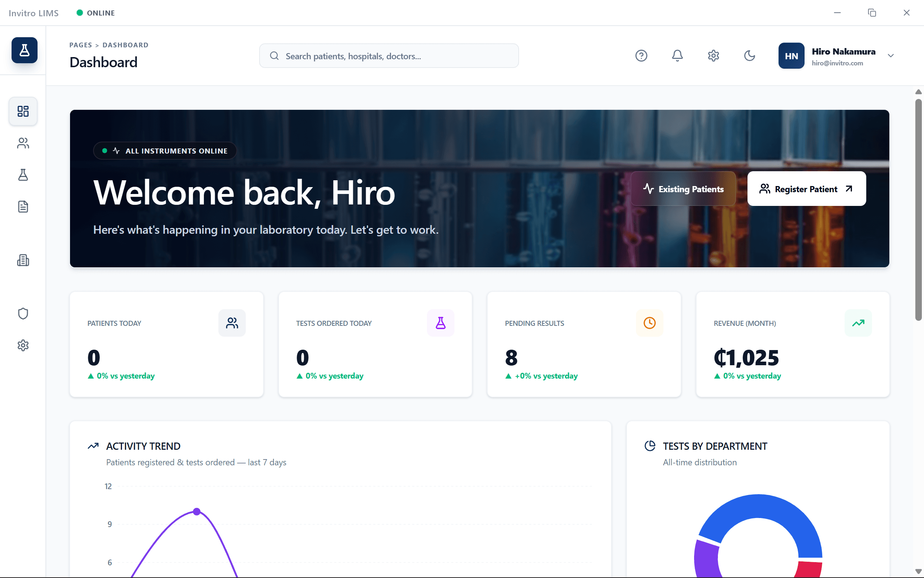The width and height of the screenshot is (924, 578).
Task: Click the purple peak point on activity chart
Action: point(197,512)
